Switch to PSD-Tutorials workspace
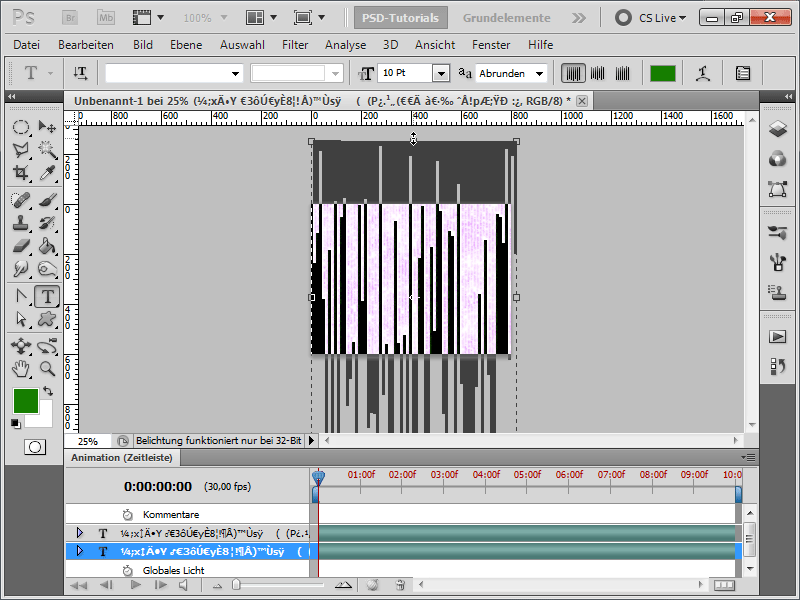The height and width of the screenshot is (600, 800). click(x=401, y=18)
